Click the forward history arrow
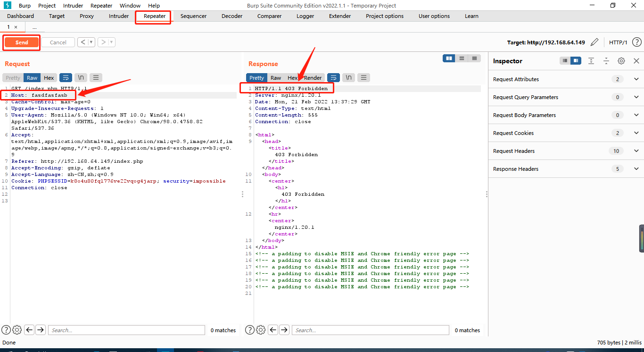This screenshot has width=644, height=352. [x=103, y=42]
